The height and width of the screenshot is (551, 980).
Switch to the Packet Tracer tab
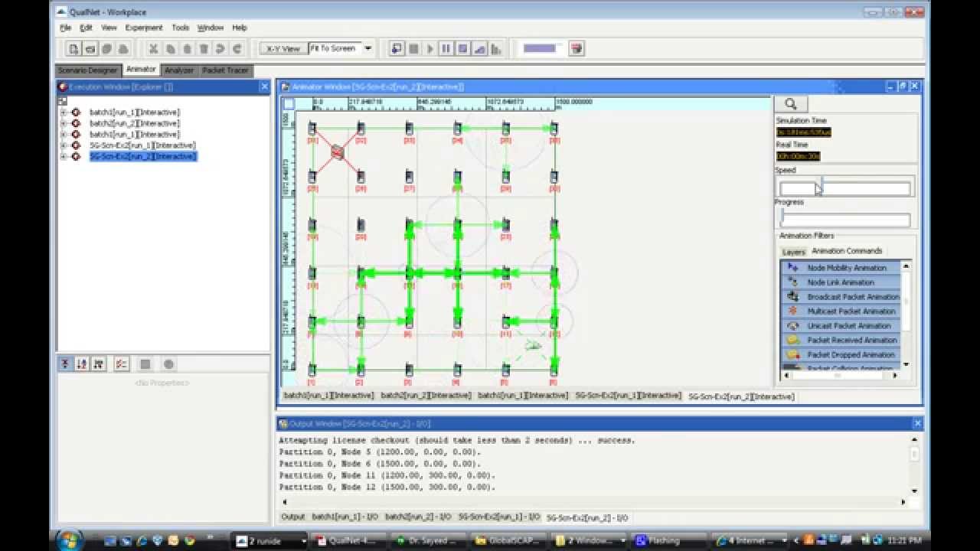point(225,70)
